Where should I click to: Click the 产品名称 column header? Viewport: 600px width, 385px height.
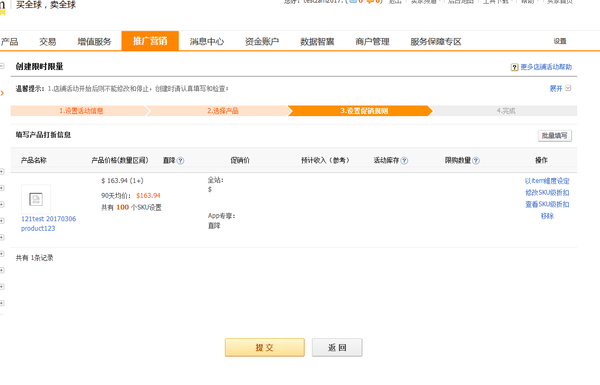[34, 160]
